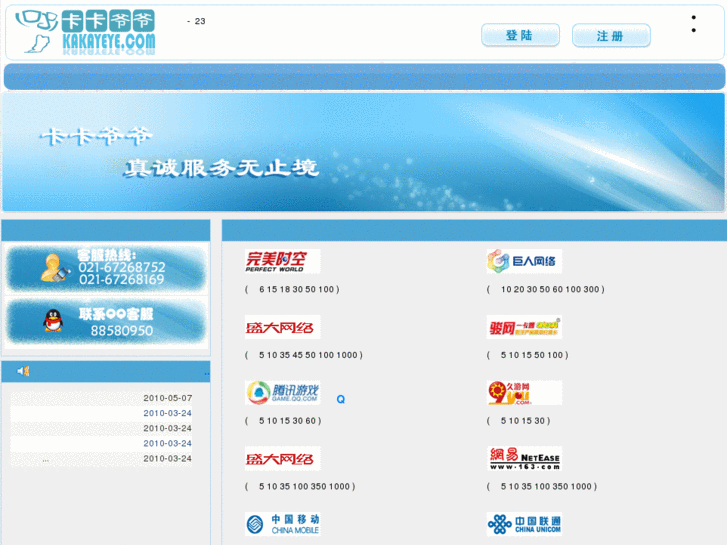Open the 巨人网络 Giant Network logo
This screenshot has height=545, width=727.
point(524,261)
